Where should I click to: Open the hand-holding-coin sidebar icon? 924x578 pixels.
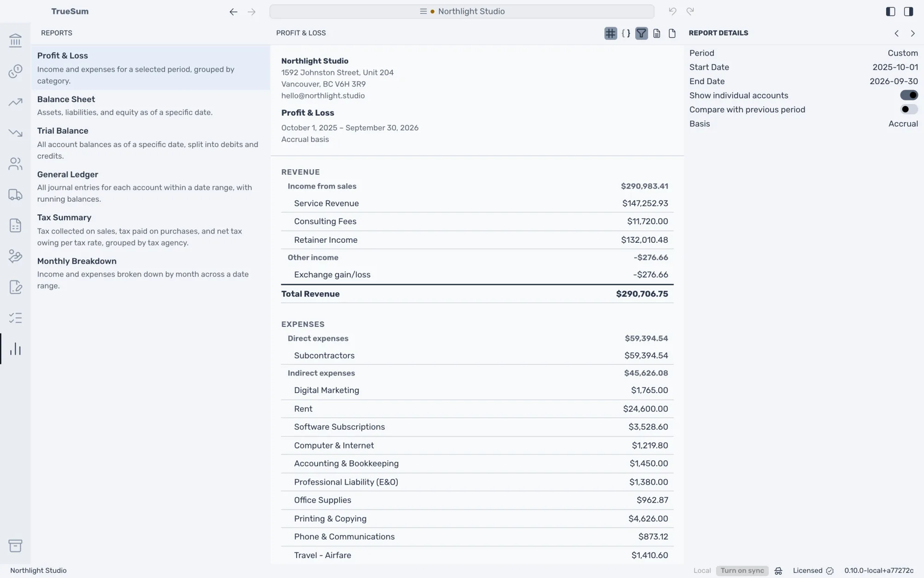click(x=15, y=256)
